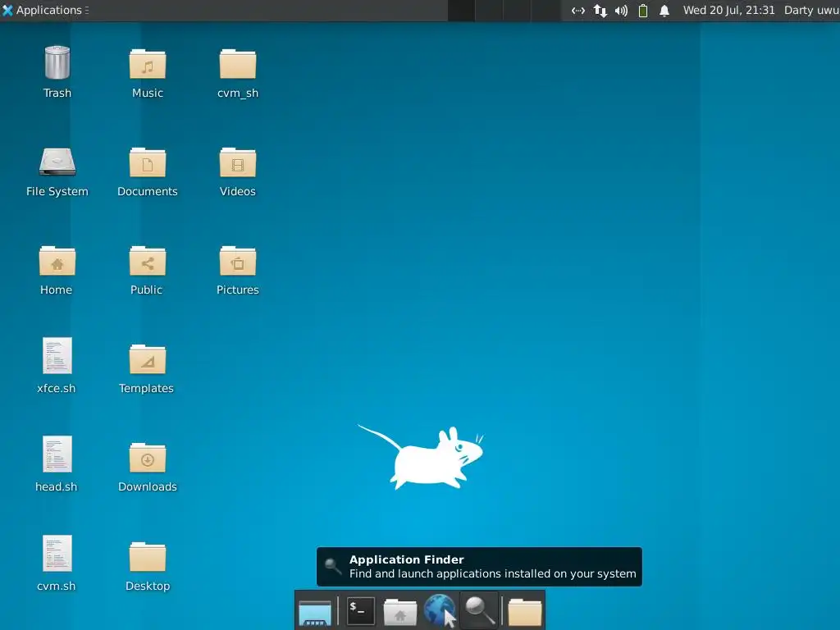Click the bidirectional connection tray icon

click(578, 10)
